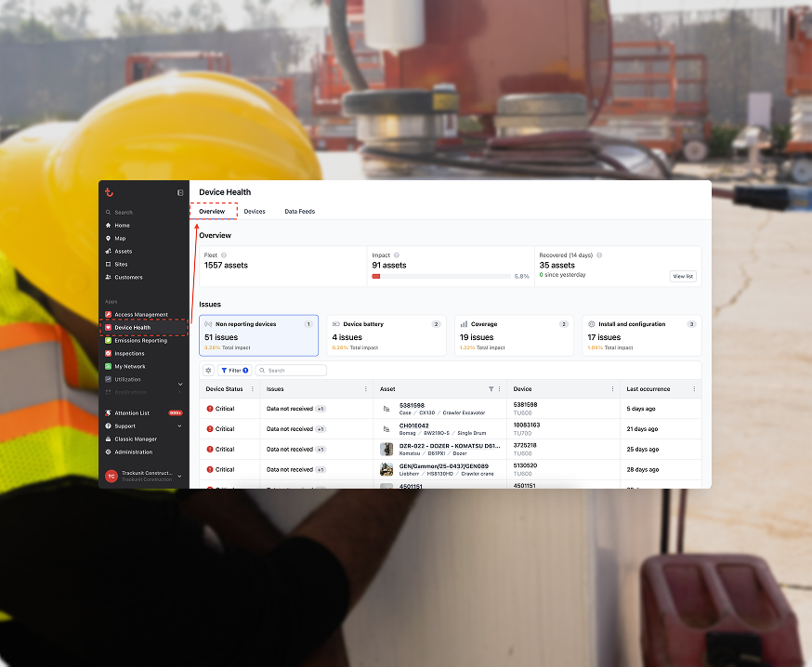
Task: Open the Map section in the sidebar
Action: point(122,239)
